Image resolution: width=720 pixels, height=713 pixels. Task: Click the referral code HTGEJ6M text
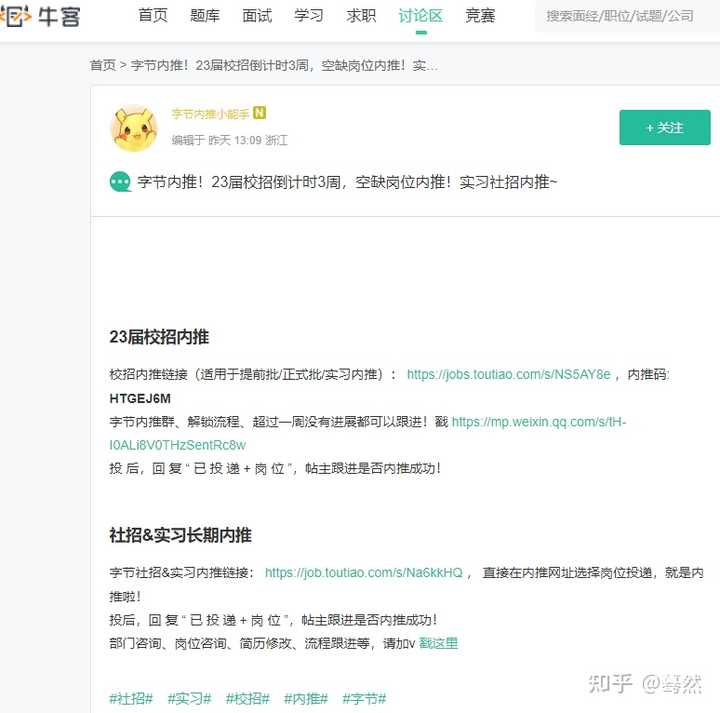coord(140,398)
